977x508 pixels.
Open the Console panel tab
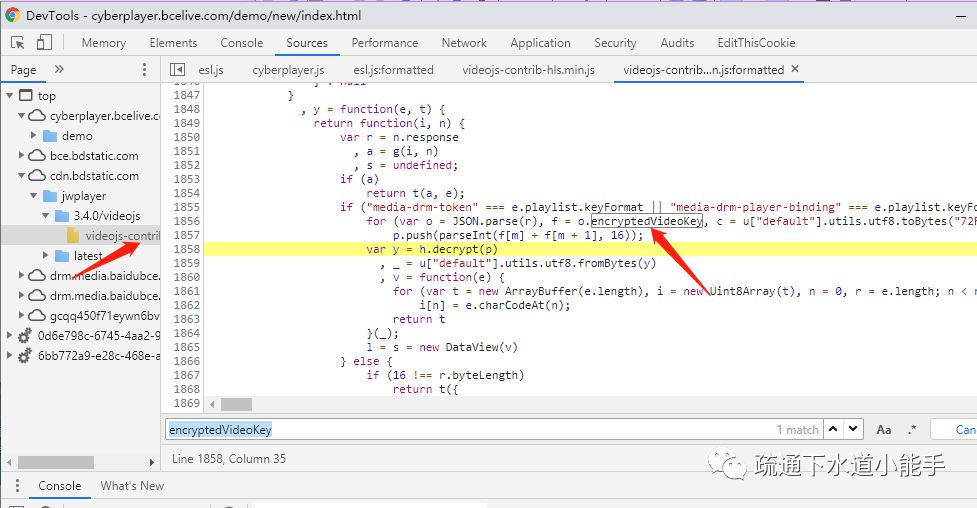[242, 43]
